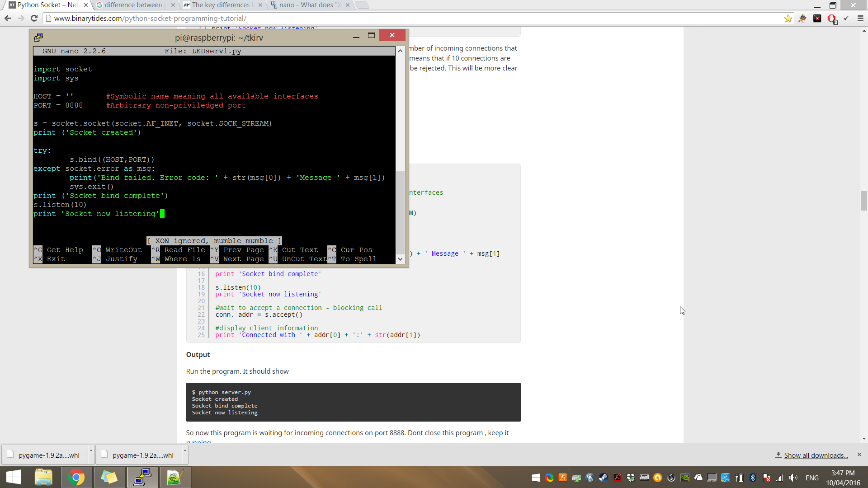This screenshot has height=488, width=868.
Task: Click the 'Output' heading on the page
Action: pyautogui.click(x=198, y=355)
